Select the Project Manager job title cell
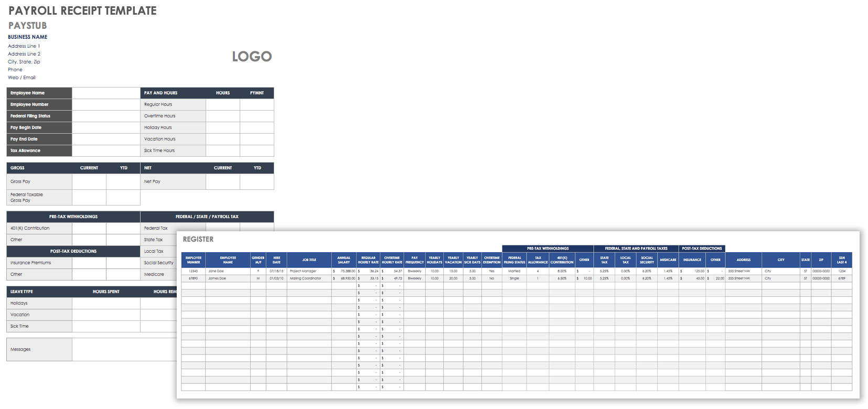 pyautogui.click(x=309, y=271)
